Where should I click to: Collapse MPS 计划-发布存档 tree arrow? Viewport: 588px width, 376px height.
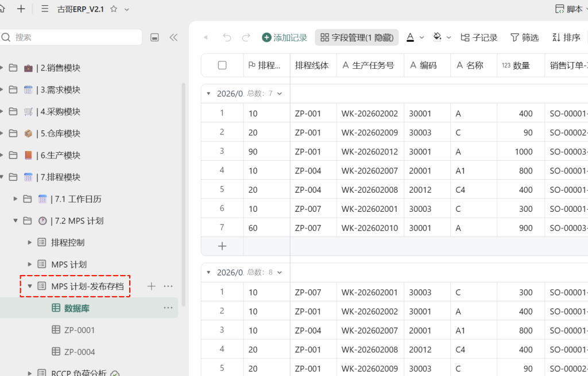30,286
